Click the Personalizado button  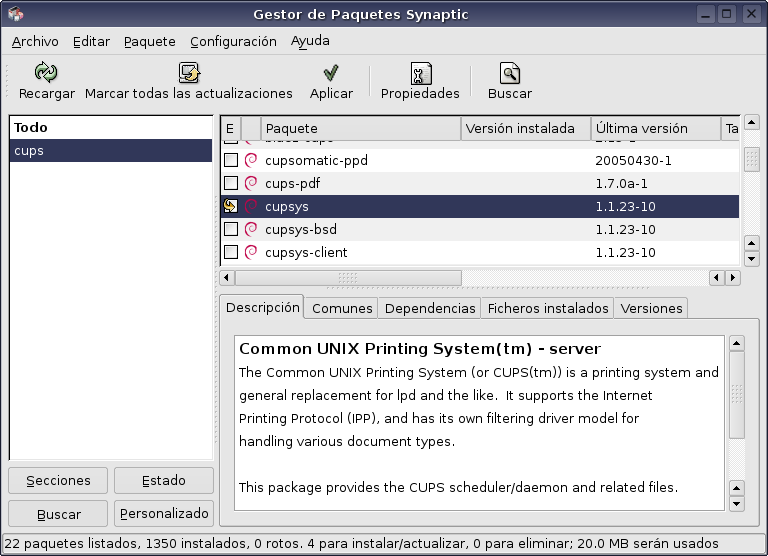coord(164,514)
